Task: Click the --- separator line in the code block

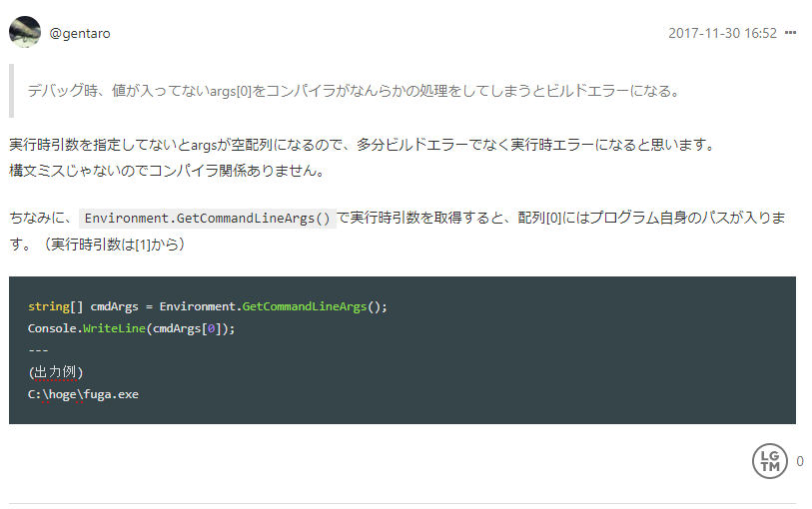Action: coord(38,350)
